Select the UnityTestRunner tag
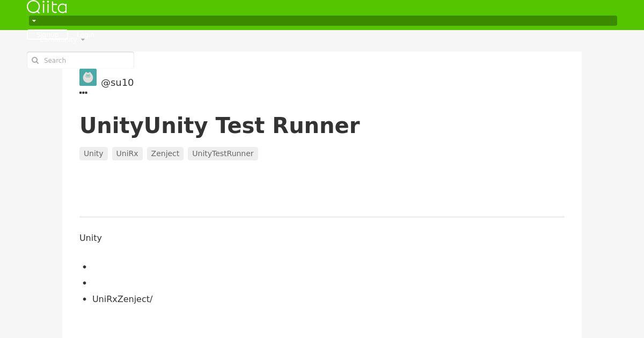Screen dimensions: 644x338 pos(223,153)
